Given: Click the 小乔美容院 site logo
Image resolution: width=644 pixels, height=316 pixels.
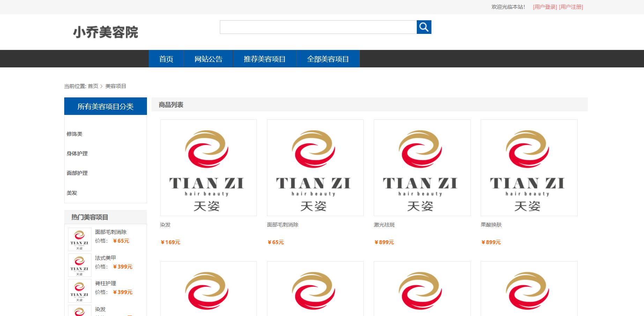Looking at the screenshot, I should point(105,32).
